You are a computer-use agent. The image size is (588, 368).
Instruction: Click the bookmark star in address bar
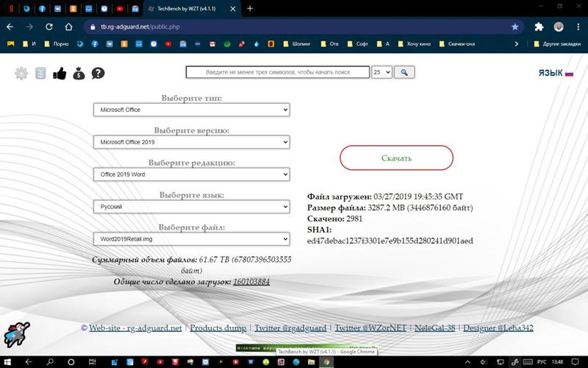515,26
